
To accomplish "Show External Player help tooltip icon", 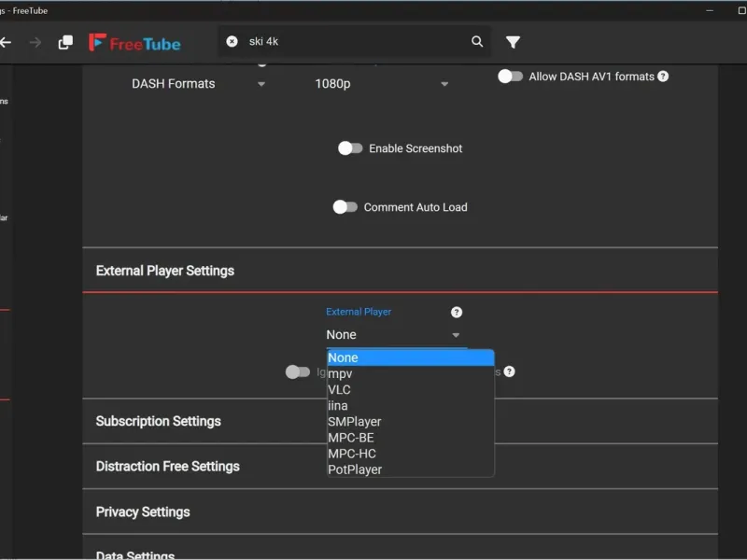I will (457, 312).
